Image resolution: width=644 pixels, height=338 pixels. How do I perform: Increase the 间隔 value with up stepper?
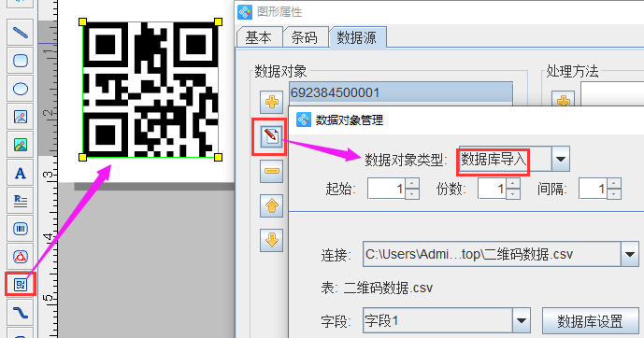click(x=614, y=183)
